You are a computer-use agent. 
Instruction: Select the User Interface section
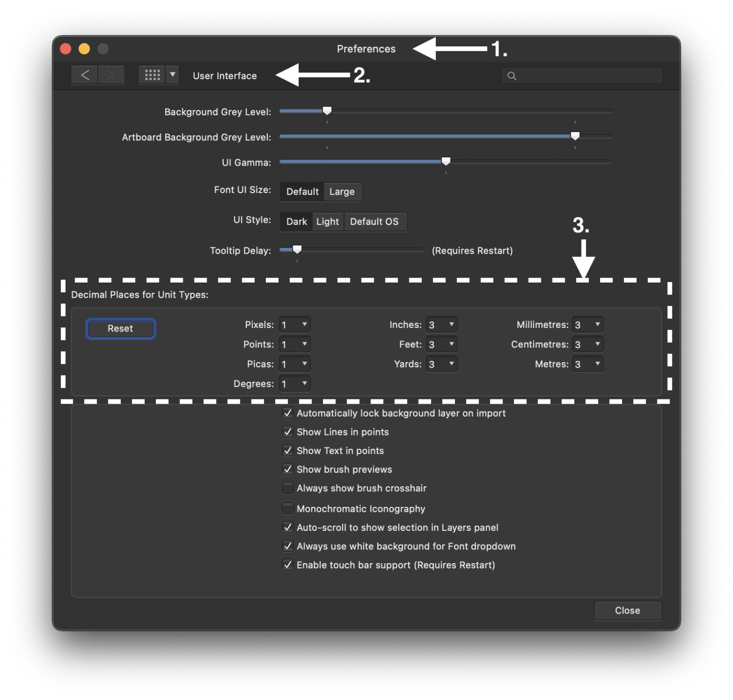225,75
